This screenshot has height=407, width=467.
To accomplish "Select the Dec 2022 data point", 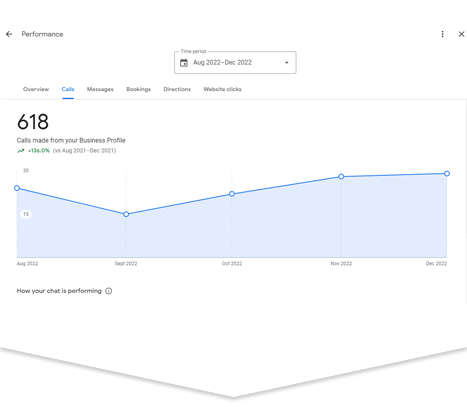I will (x=447, y=173).
